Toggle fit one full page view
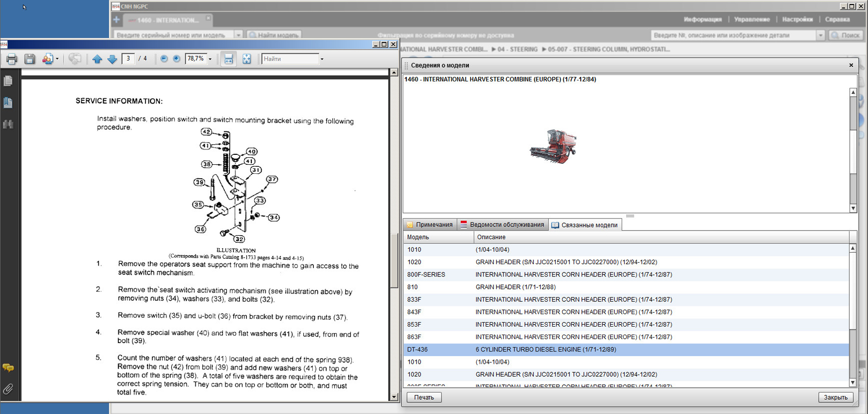The height and width of the screenshot is (414, 868). point(246,59)
